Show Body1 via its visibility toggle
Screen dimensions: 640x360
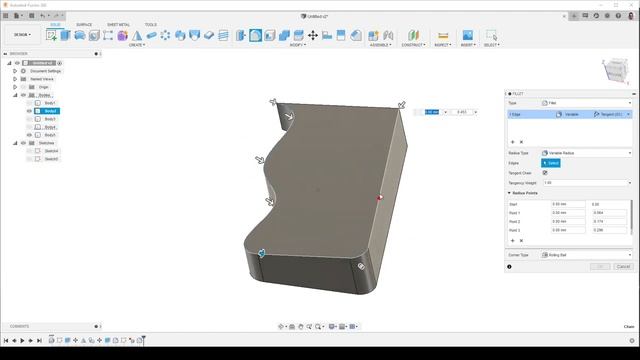coord(29,103)
